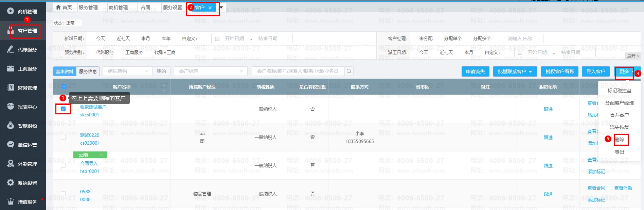
Task: Click the 微信运营 sidebar icon
Action: pos(11,145)
